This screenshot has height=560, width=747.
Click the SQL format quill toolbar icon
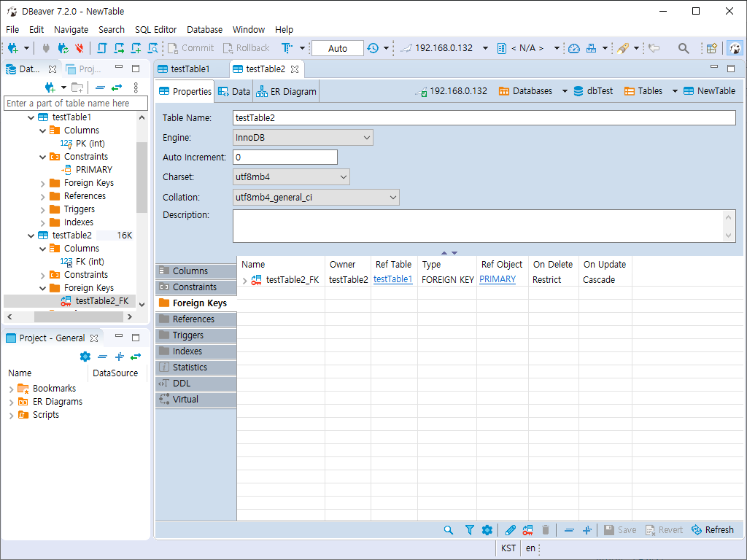(x=623, y=48)
